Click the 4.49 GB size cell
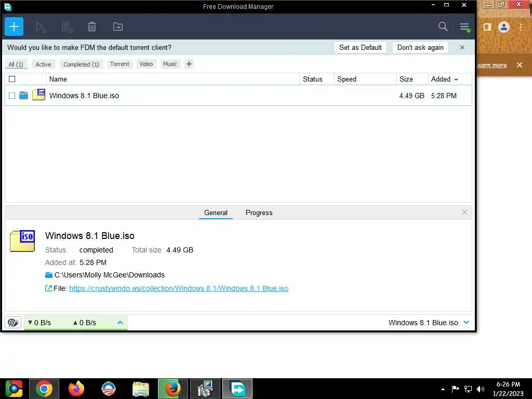Screen dimensions: 532x399 [412, 96]
